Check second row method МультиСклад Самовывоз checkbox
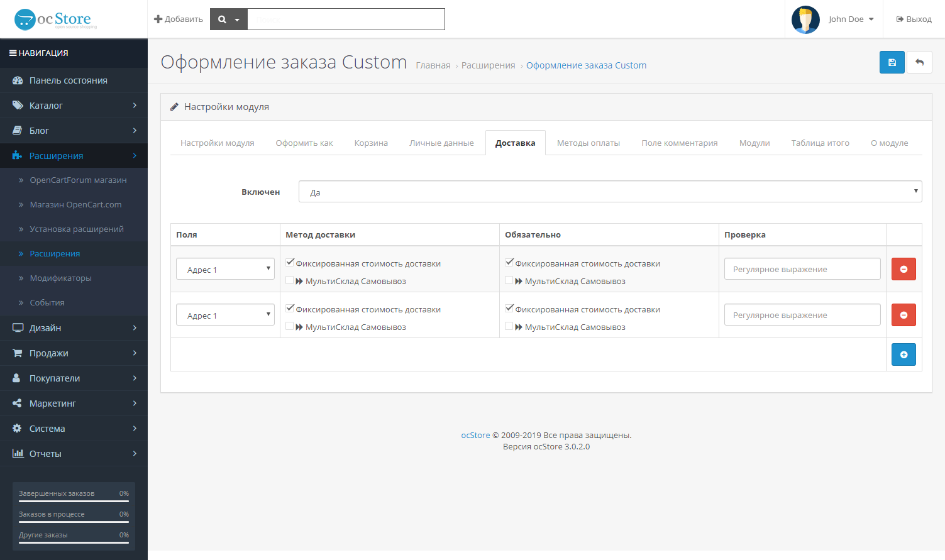The image size is (945, 560). [290, 326]
